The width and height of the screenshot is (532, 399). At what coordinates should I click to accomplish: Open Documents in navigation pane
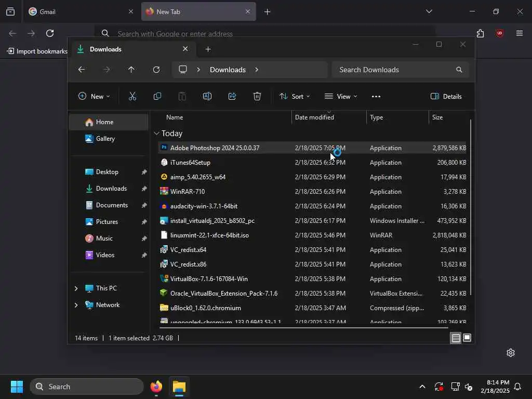coord(109,205)
